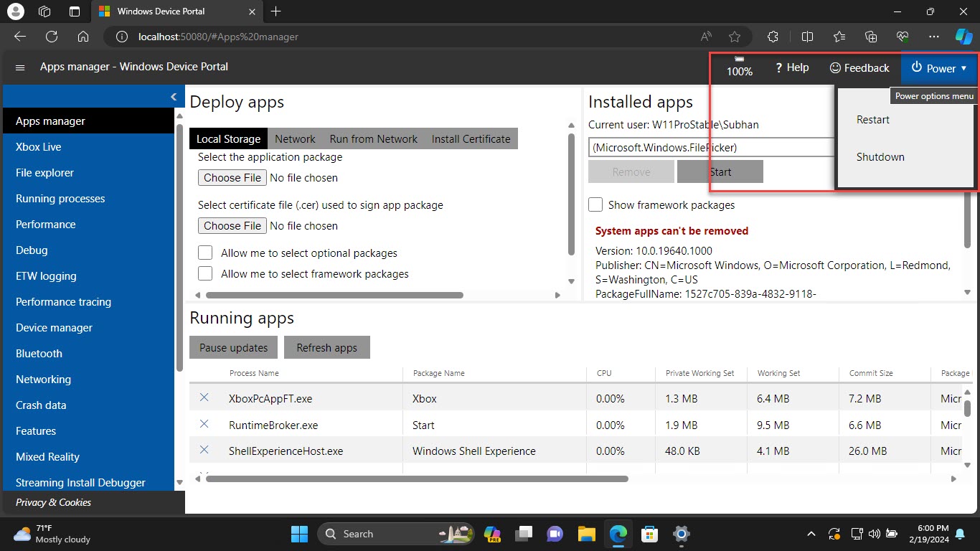980x551 pixels.
Task: Open Mixed Reality in the sidebar
Action: [89, 456]
